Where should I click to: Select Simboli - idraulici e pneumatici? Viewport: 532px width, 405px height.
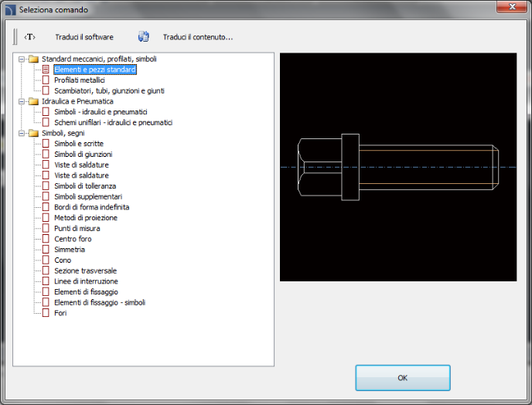coord(101,112)
